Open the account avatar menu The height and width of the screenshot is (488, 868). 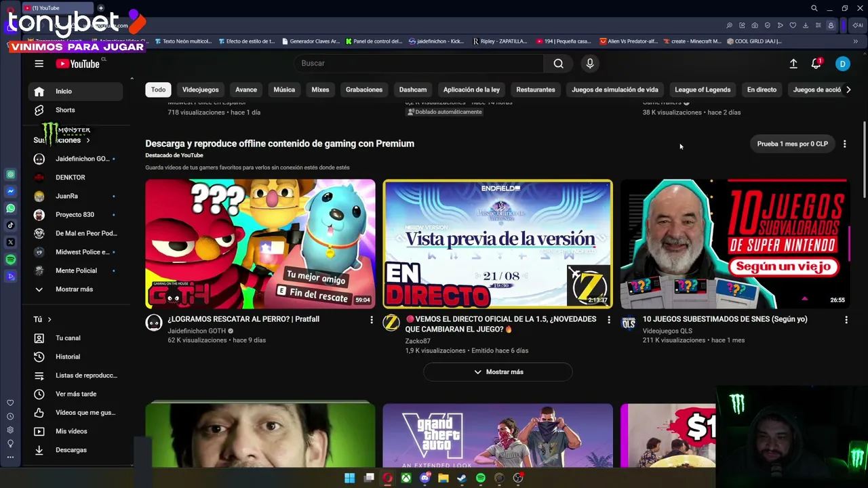click(842, 64)
